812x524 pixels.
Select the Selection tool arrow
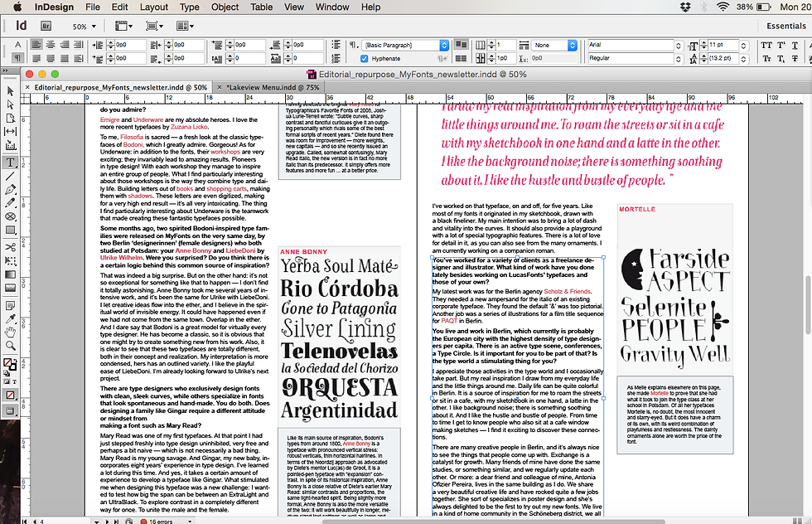[x=10, y=91]
